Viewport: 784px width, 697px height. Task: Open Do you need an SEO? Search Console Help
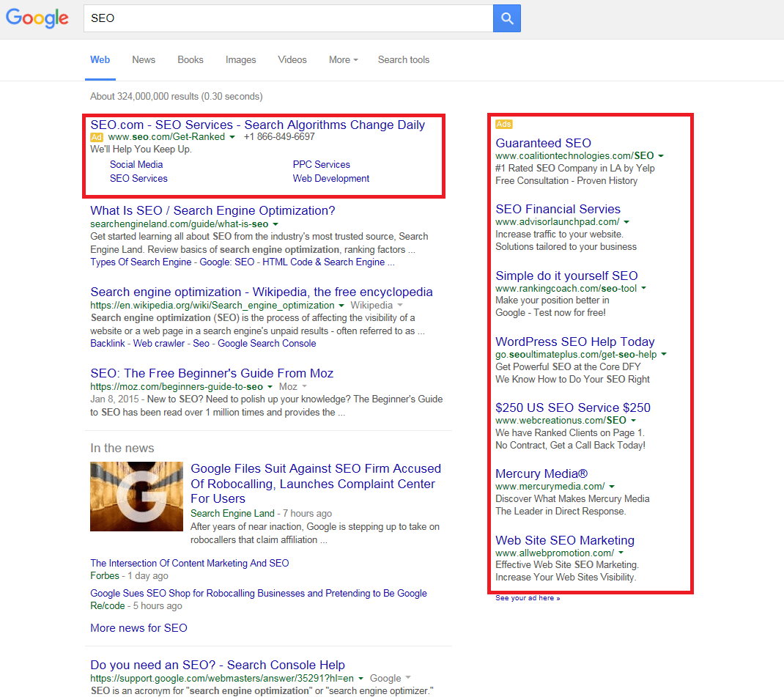218,665
